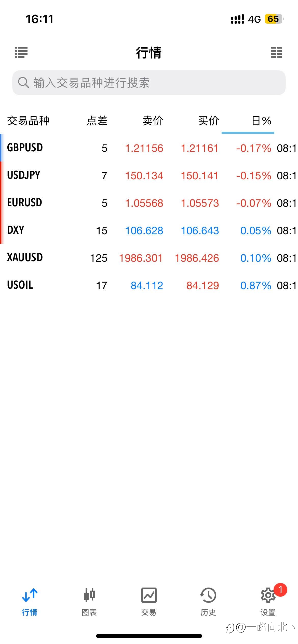Screen dimensions: 298x644
Task: Tap the red notification badge on settings
Action: tap(280, 590)
